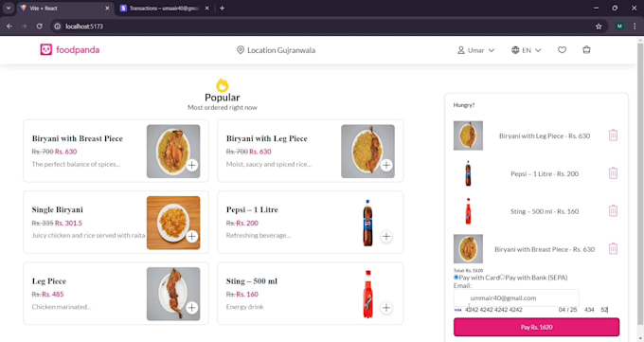Image resolution: width=644 pixels, height=342 pixels.
Task: Select Pay with Bank (SEPA) radio option
Action: point(502,278)
